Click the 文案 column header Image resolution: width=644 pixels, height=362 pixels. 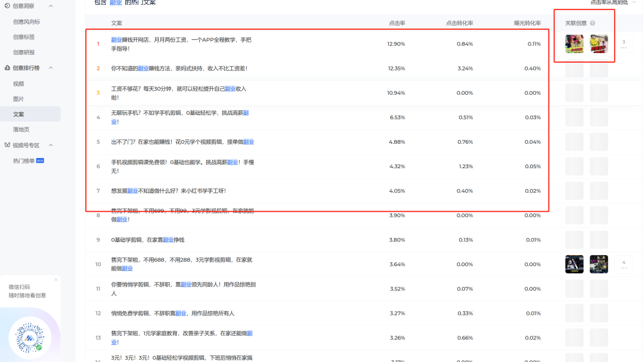tap(116, 23)
